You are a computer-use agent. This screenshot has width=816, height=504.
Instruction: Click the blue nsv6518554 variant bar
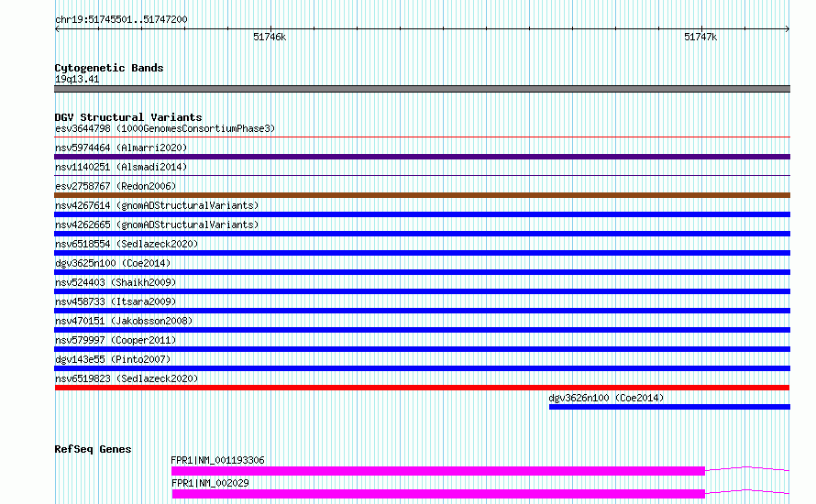point(422,253)
